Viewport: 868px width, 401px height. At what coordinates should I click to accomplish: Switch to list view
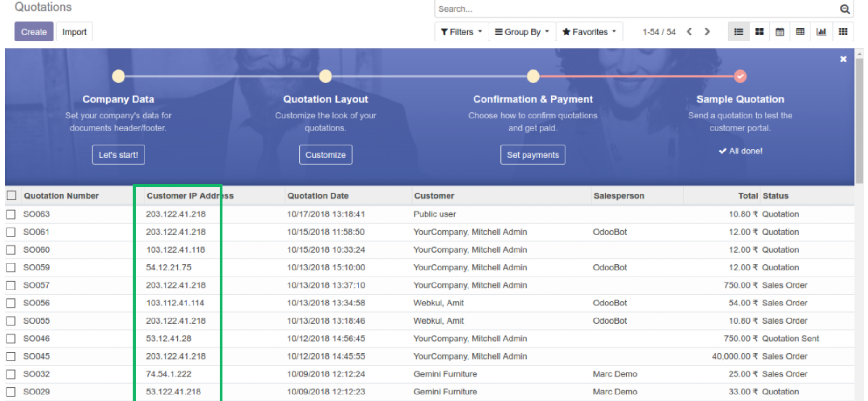coord(738,32)
